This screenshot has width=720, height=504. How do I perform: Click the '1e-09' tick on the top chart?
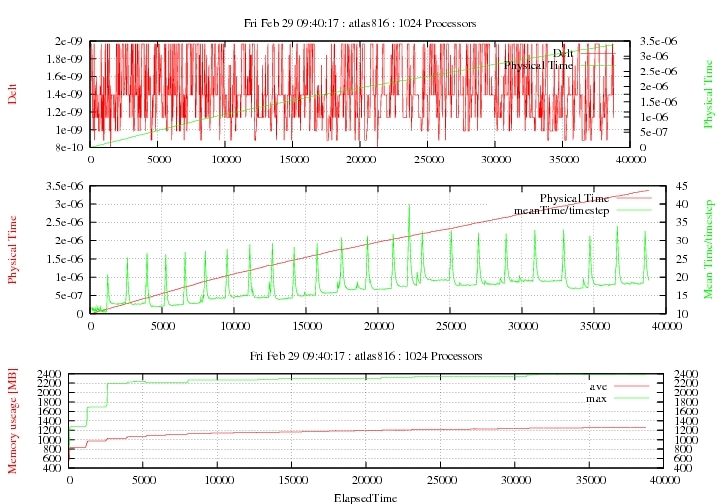pyautogui.click(x=68, y=130)
